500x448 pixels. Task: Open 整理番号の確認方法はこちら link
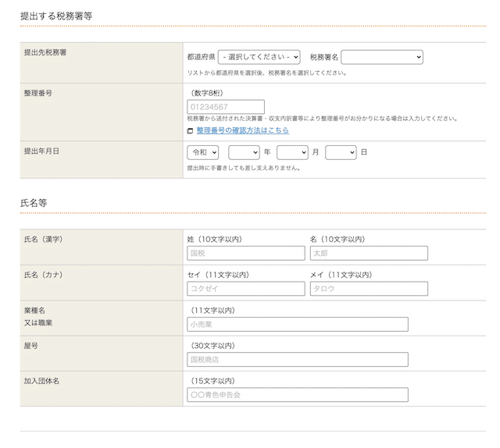(x=242, y=130)
